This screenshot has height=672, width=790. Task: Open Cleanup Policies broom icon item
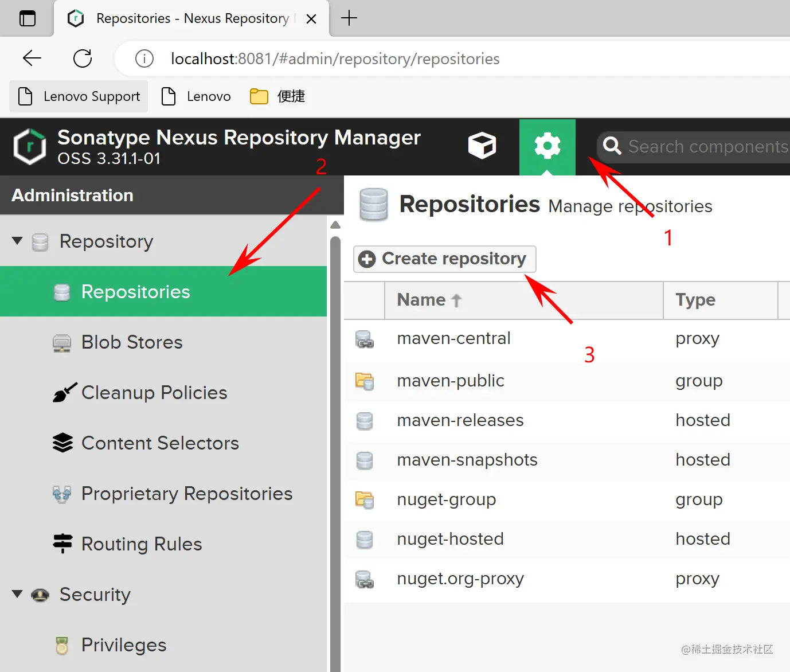(x=154, y=393)
